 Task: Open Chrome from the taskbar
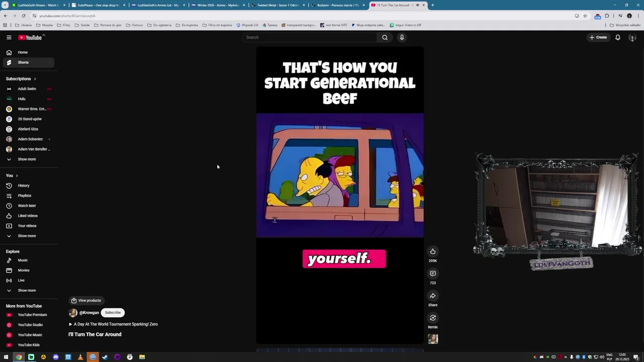tap(19, 357)
